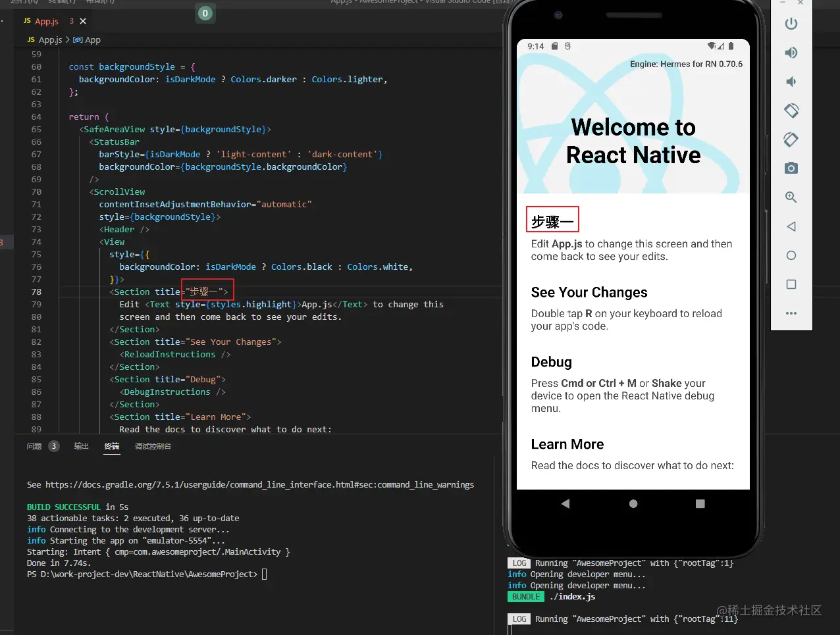This screenshot has width=840, height=635.
Task: Click the emulator volume up icon
Action: (791, 53)
